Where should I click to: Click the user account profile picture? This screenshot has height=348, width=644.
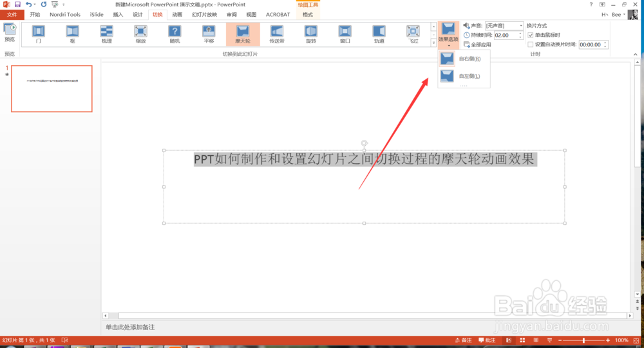pos(633,14)
